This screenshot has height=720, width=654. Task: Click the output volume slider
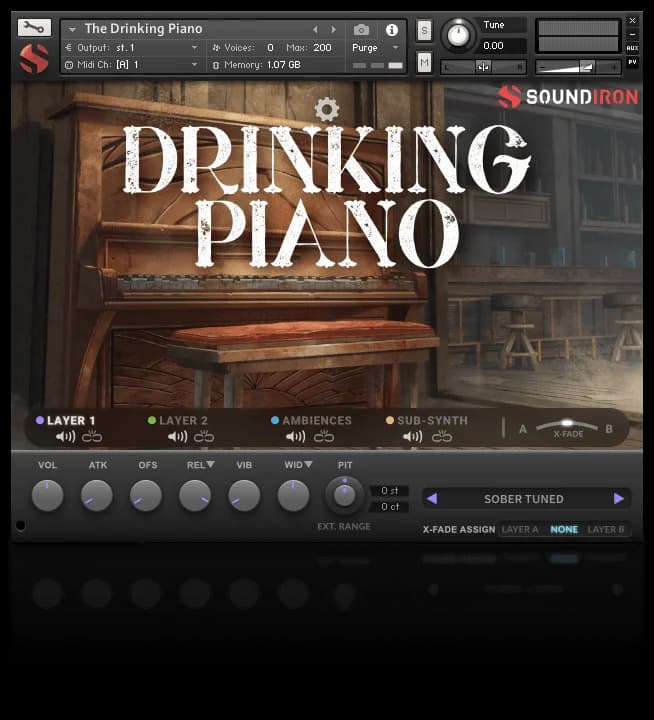point(578,68)
